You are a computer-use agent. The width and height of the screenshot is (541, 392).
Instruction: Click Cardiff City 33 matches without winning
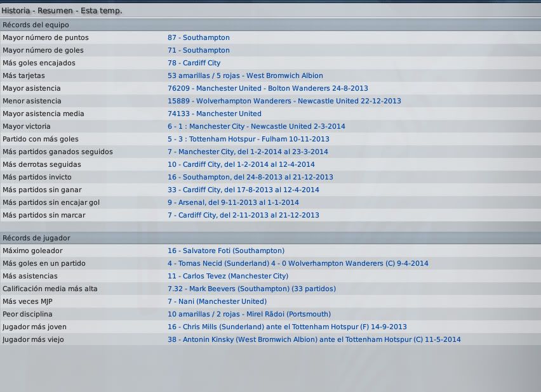(x=243, y=190)
